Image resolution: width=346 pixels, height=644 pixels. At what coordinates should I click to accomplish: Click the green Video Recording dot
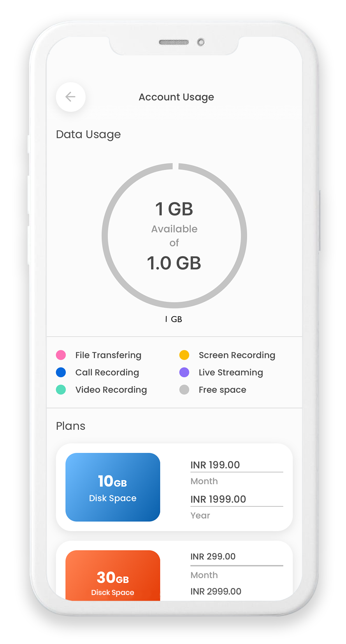(61, 390)
